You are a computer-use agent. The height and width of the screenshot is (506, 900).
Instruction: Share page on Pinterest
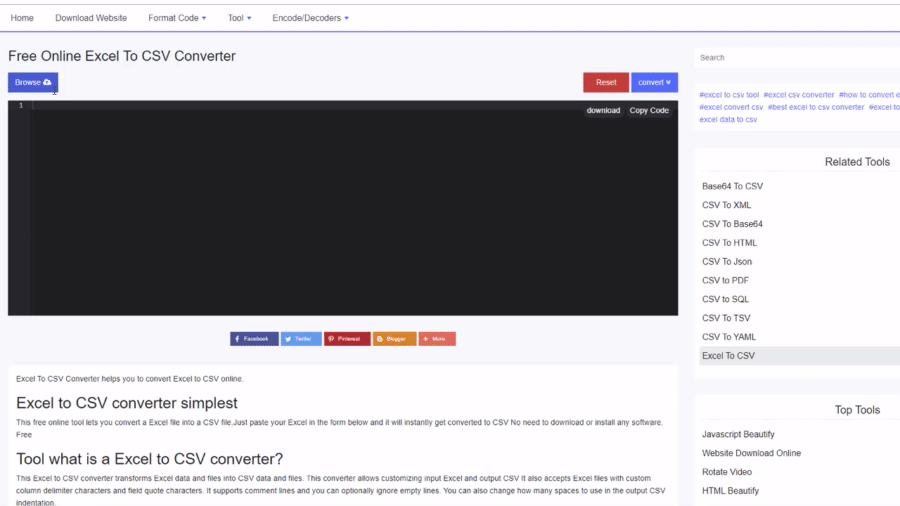coord(347,339)
